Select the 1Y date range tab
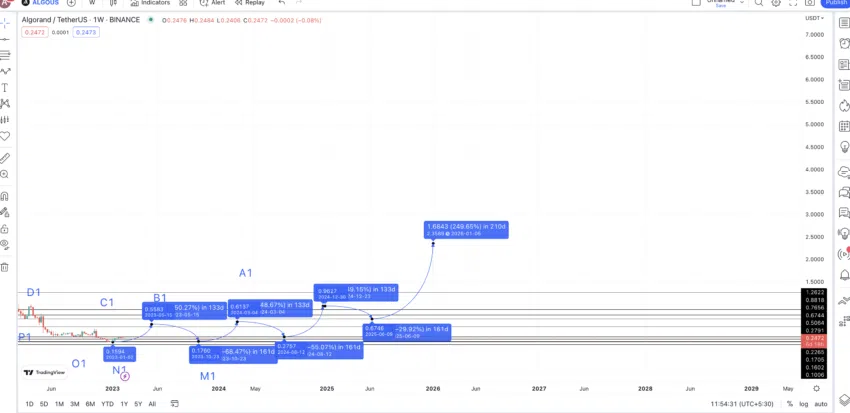Image resolution: width=850 pixels, height=413 pixels. (x=124, y=404)
